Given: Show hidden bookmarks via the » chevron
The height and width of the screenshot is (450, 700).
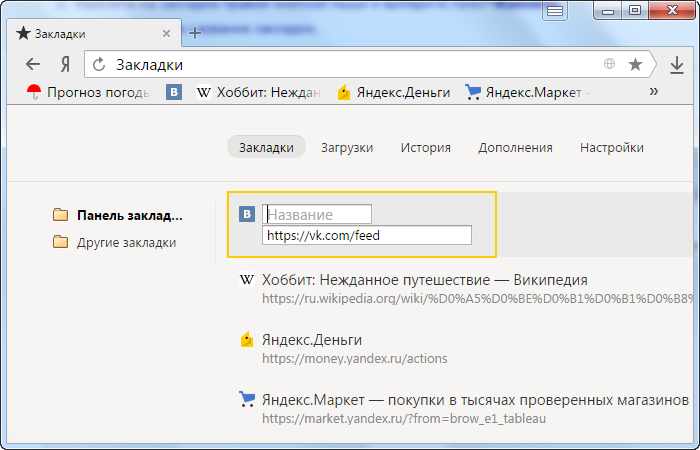Looking at the screenshot, I should coord(654,92).
